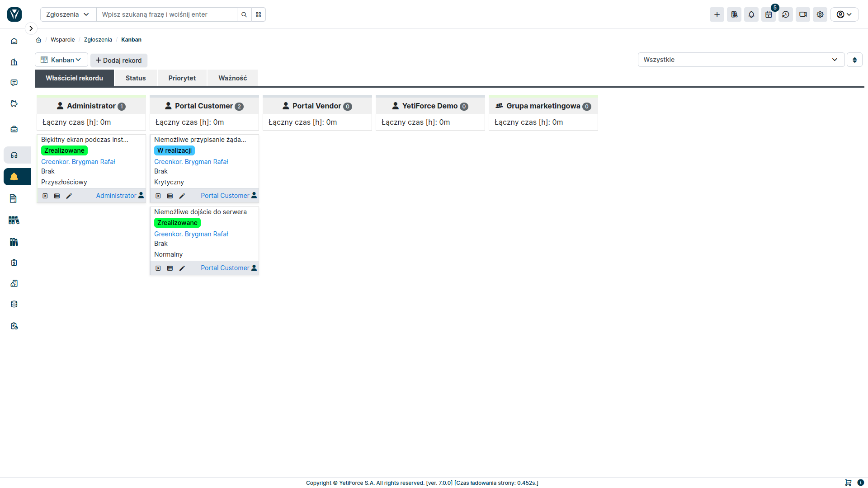Click the Grupa marketingowa column header
Viewport: 868px width, 488px height.
pos(543,106)
